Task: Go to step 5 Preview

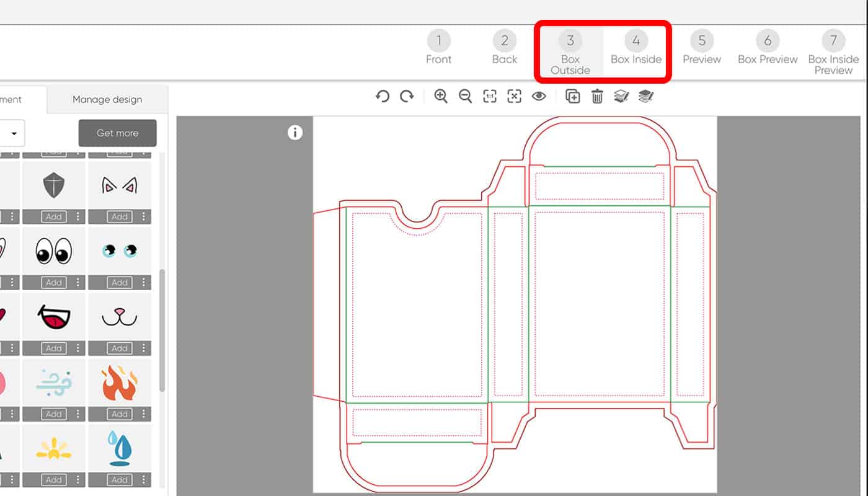Action: [702, 48]
